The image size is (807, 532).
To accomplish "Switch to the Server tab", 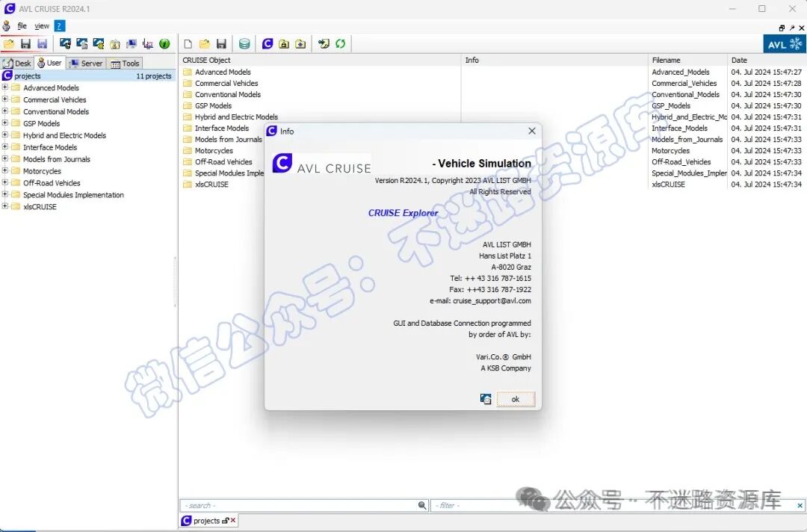I will tap(87, 64).
